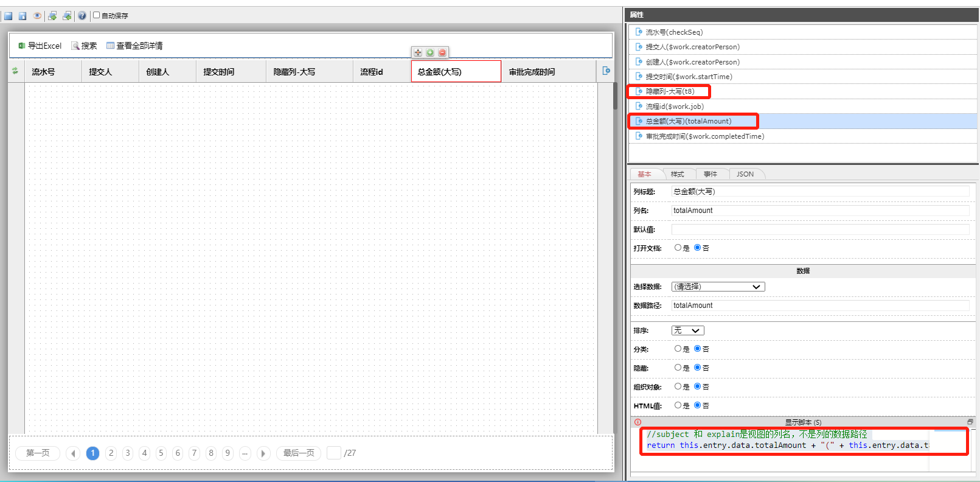Click the red info icon on 显示脚本 bar
Image resolution: width=980 pixels, height=482 pixels.
point(638,422)
